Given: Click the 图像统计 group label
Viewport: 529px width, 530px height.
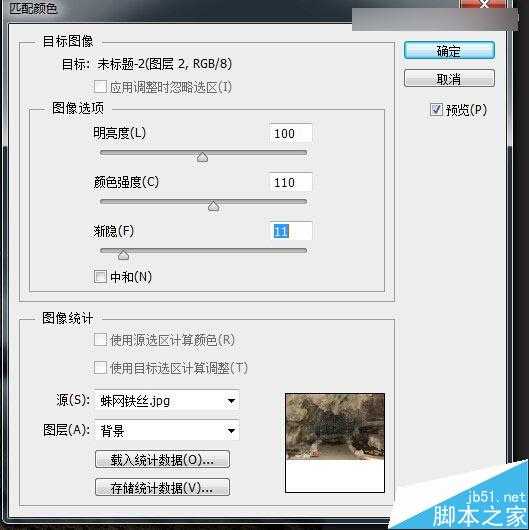Looking at the screenshot, I should pyautogui.click(x=68, y=318).
